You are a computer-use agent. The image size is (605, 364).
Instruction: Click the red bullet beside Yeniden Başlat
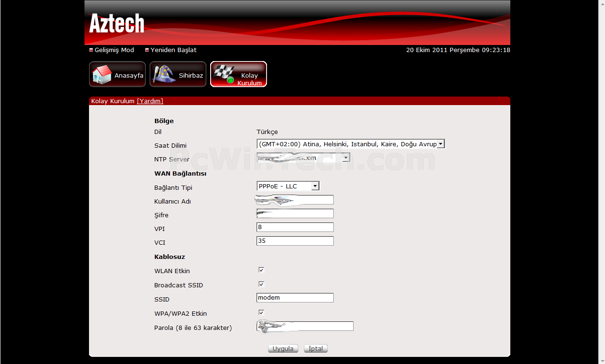click(147, 50)
